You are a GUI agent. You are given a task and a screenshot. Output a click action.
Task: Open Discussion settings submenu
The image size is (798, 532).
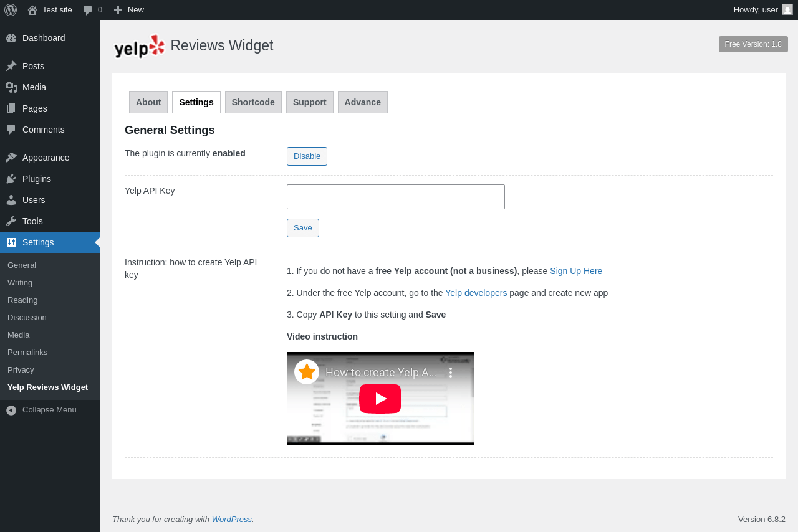point(27,317)
